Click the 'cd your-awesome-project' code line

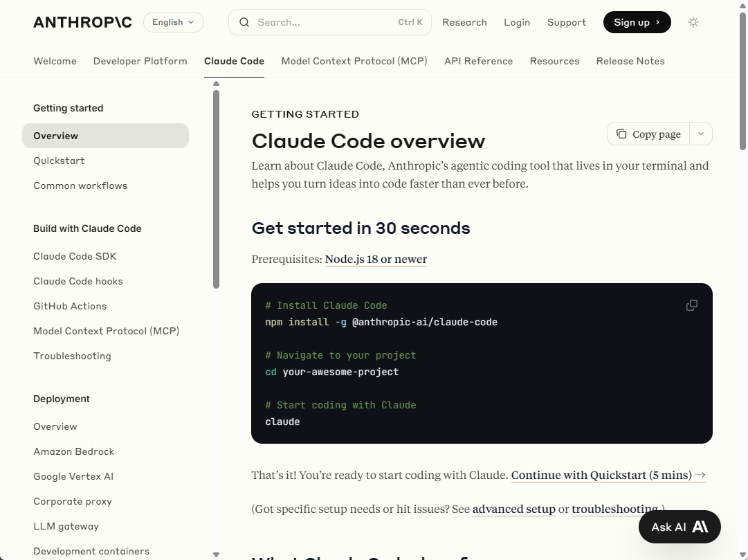coord(332,372)
